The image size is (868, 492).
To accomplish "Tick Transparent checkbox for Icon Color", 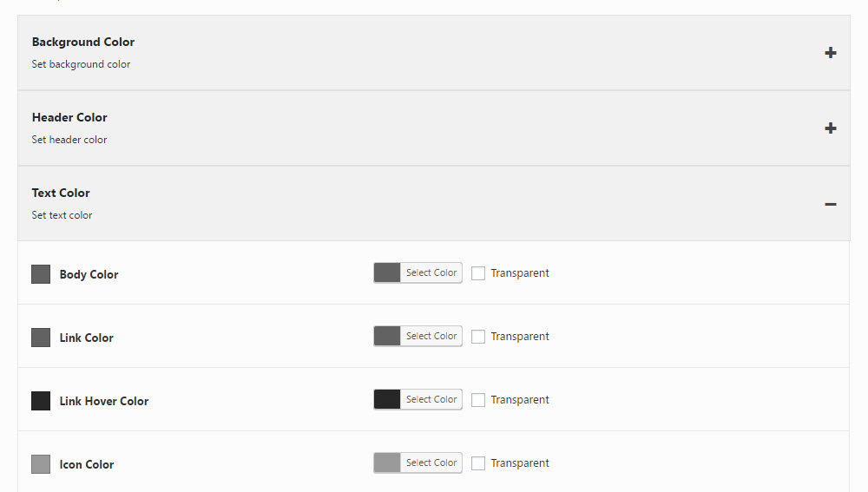I will (x=478, y=463).
